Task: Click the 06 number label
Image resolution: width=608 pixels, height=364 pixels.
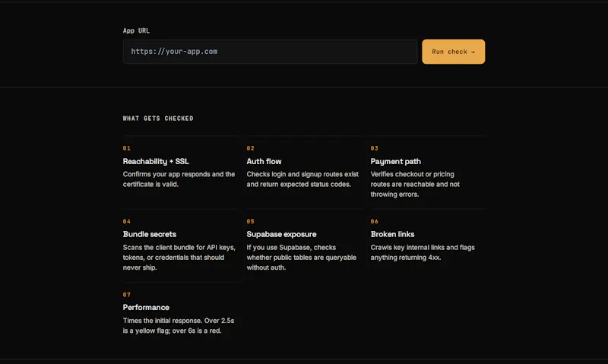Action: click(374, 221)
